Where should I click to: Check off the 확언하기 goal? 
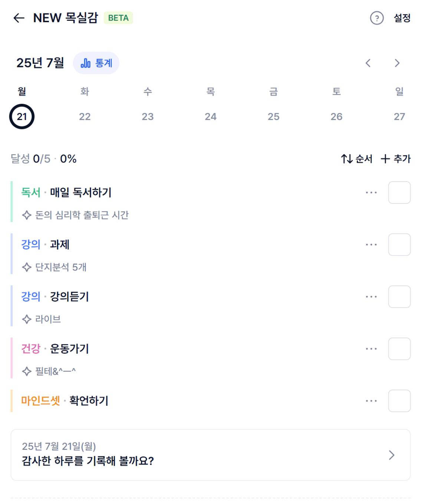[x=399, y=401]
